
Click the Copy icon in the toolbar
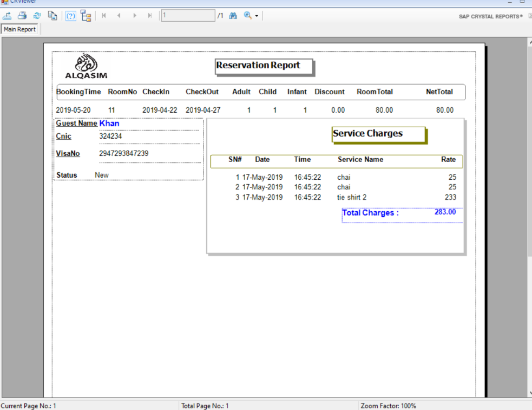[52, 16]
